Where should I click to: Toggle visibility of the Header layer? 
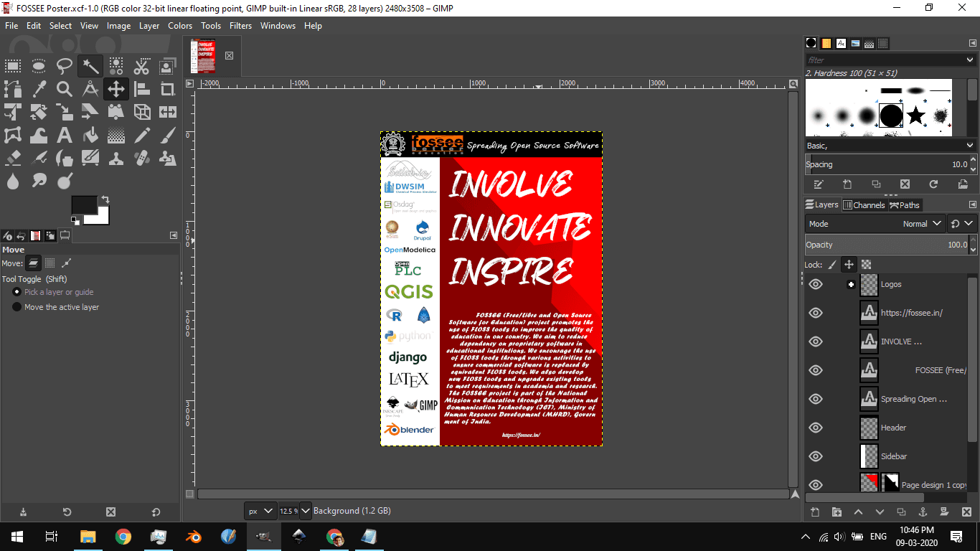click(815, 428)
